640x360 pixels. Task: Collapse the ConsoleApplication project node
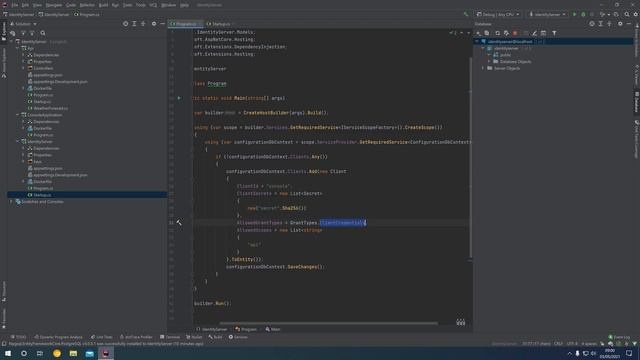(18, 115)
